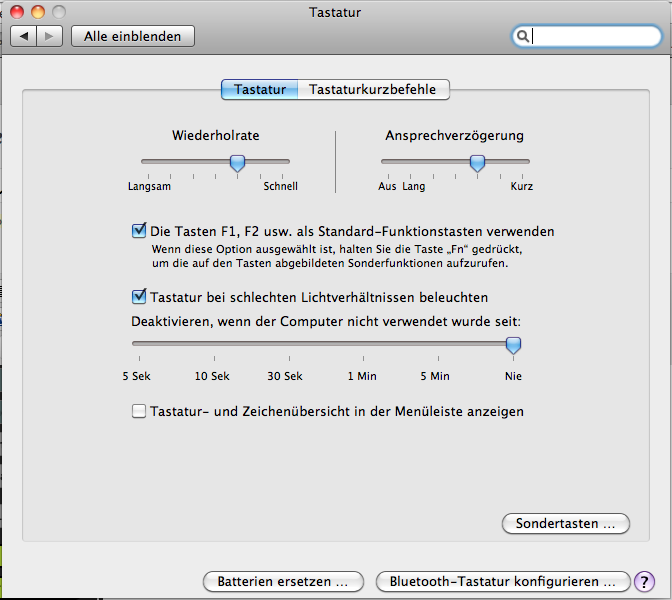
Task: Click the magnifying glass search icon
Action: pos(523,36)
